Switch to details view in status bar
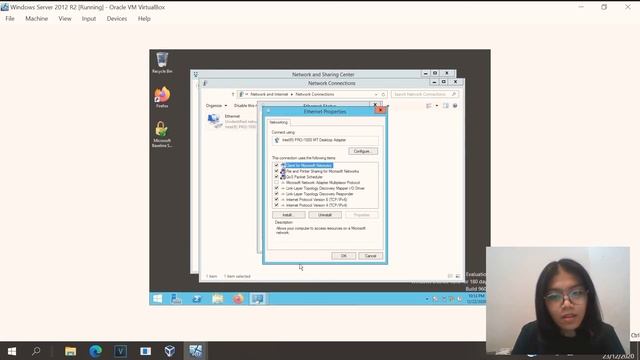The width and height of the screenshot is (640, 360). click(x=450, y=276)
